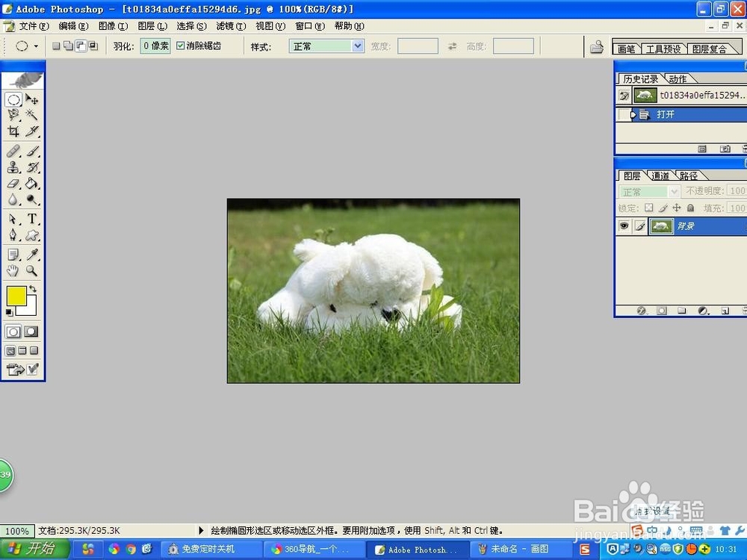Select the Custom Shape tool
The height and width of the screenshot is (560, 747).
pos(32,234)
